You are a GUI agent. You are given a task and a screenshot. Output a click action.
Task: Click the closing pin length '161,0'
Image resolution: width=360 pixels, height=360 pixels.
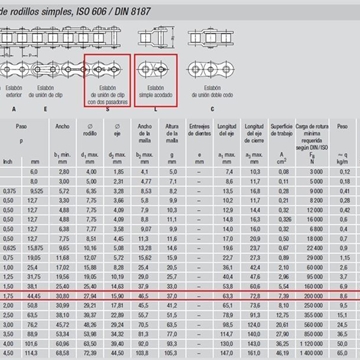coord(254,353)
